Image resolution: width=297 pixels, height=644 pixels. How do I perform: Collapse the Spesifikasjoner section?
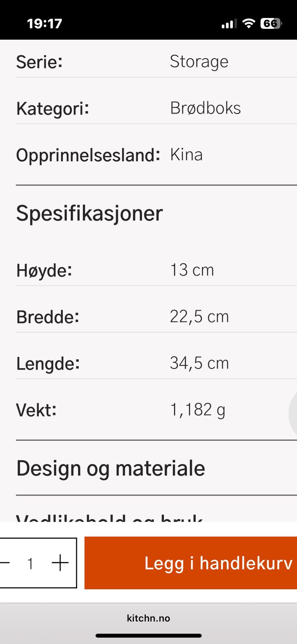(x=89, y=213)
